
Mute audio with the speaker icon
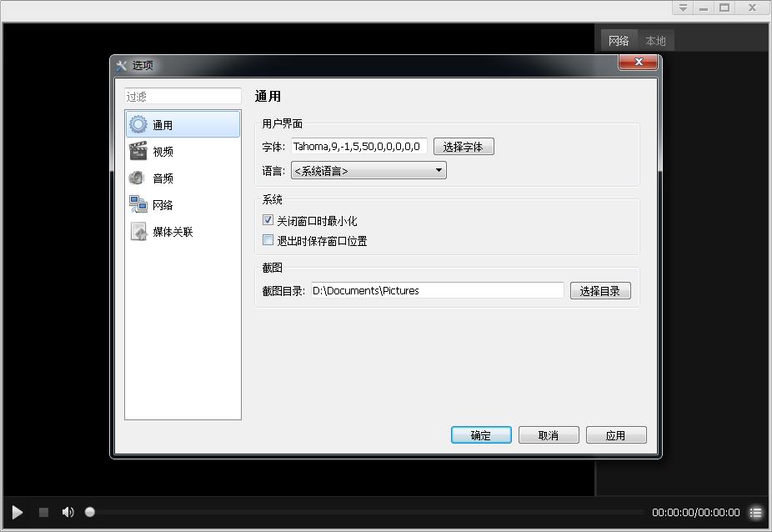(67, 512)
